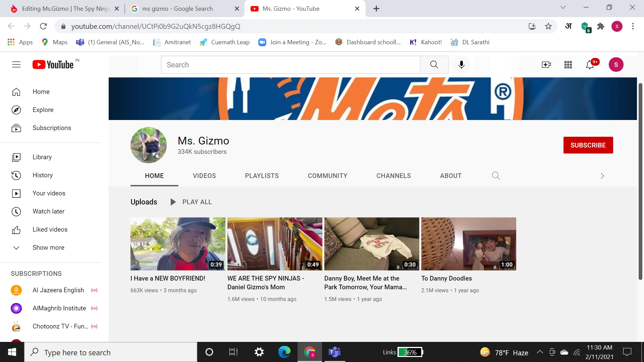Open the YouTube apps grid

pyautogui.click(x=568, y=65)
